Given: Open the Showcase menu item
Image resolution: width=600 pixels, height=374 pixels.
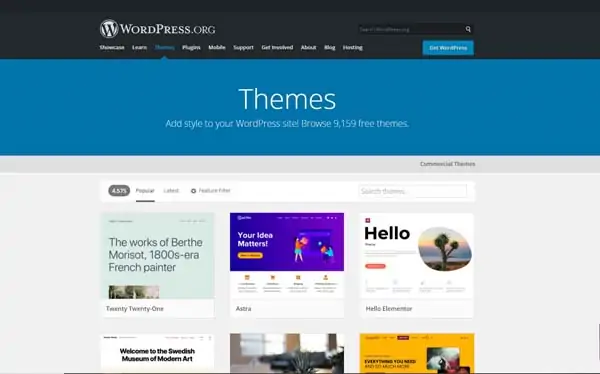Looking at the screenshot, I should click(x=112, y=47).
